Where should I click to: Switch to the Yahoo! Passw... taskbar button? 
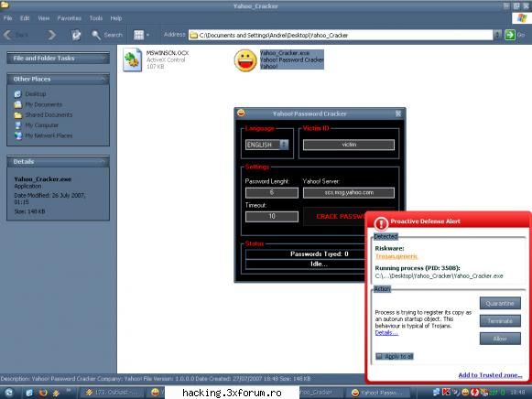coord(379,393)
